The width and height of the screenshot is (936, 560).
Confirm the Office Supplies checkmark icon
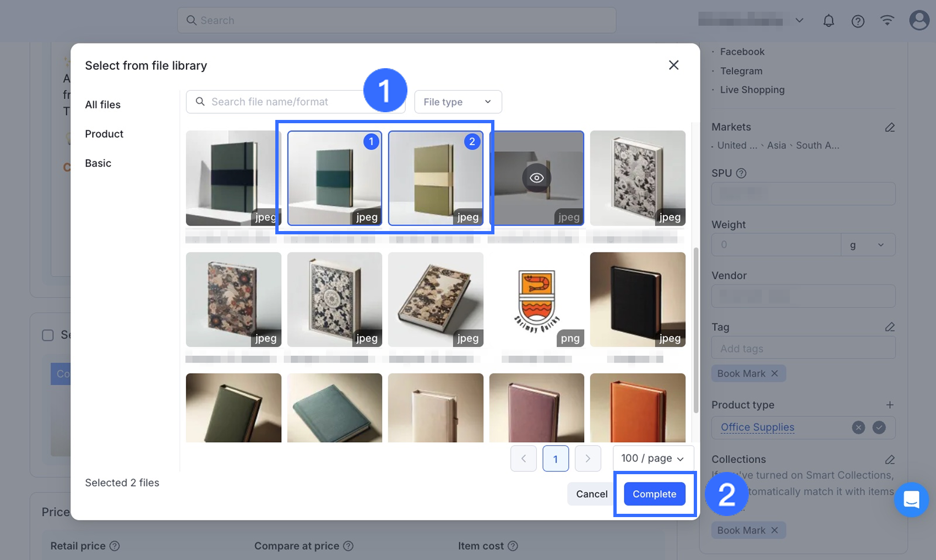click(x=879, y=427)
